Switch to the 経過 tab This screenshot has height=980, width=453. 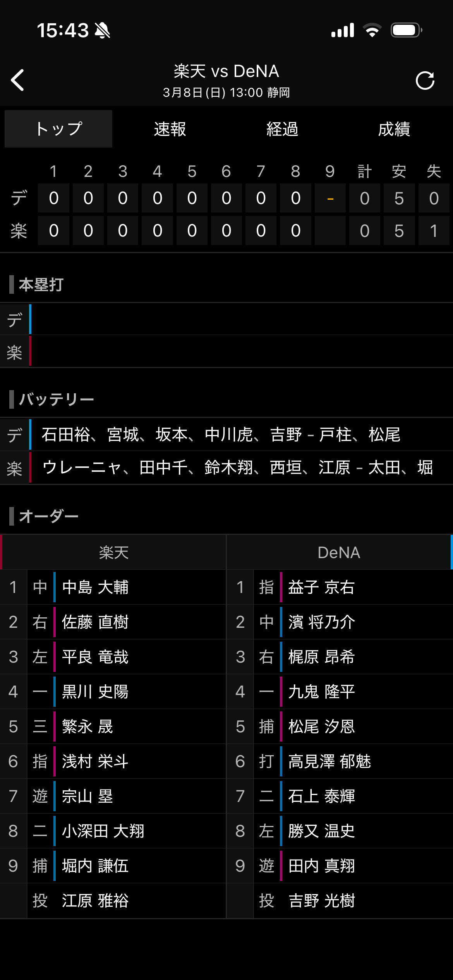pos(282,129)
